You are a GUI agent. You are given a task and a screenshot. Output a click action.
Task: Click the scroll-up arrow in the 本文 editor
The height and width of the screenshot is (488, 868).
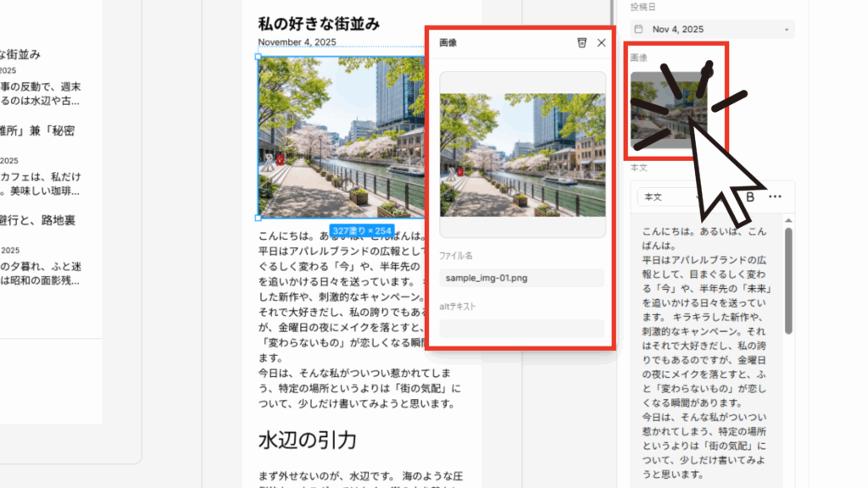click(x=788, y=221)
